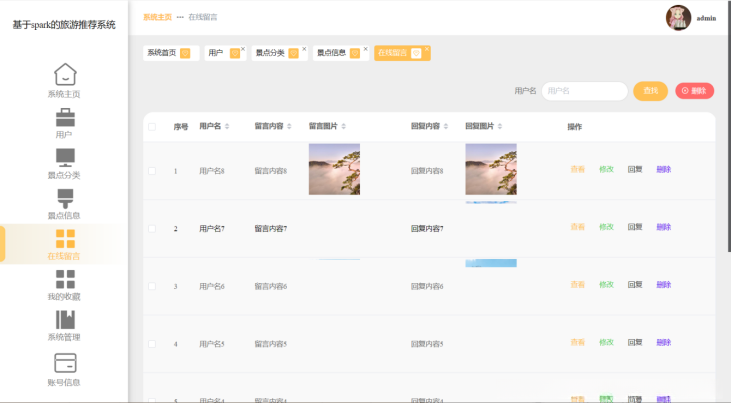Check the row 3 用户名6 checkbox
The width and height of the screenshot is (731, 403).
(x=152, y=286)
